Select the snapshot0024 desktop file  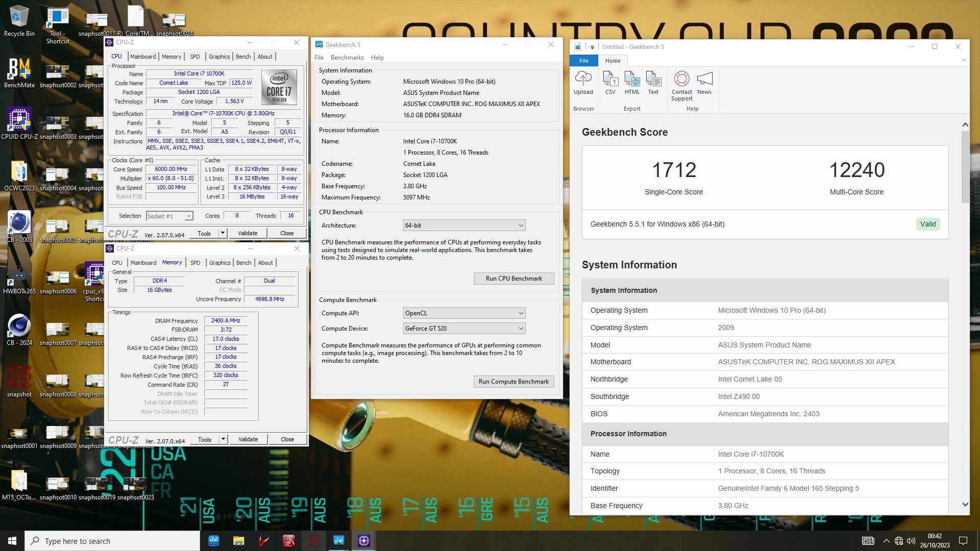(174, 23)
